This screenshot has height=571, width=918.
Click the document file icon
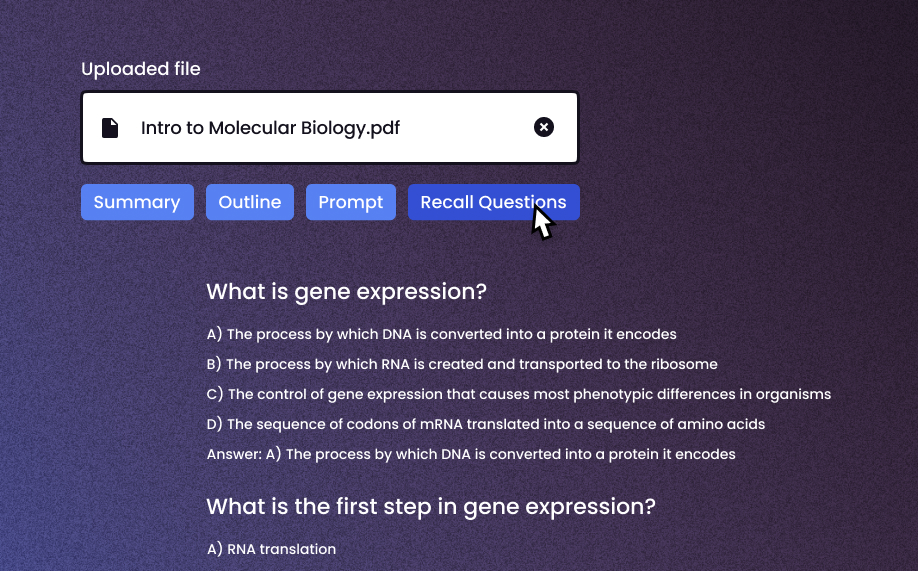click(x=111, y=128)
